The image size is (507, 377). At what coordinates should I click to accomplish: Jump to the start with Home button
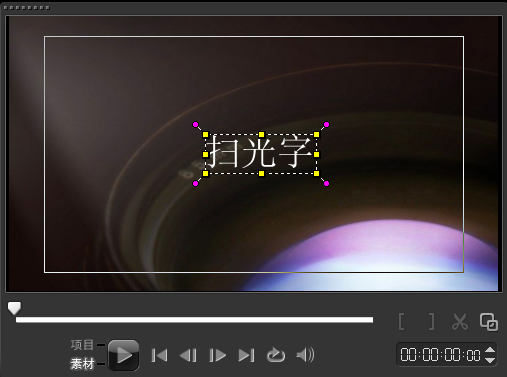(159, 355)
